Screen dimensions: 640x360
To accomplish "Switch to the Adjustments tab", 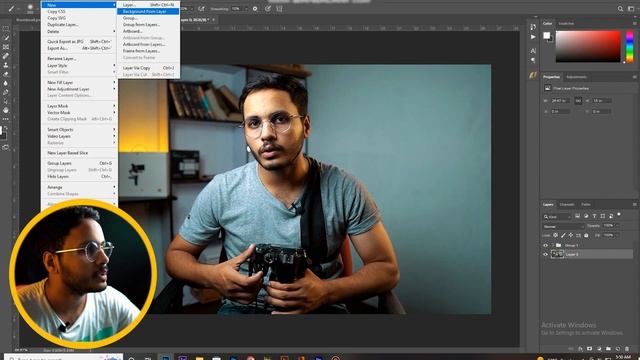I will (x=576, y=77).
